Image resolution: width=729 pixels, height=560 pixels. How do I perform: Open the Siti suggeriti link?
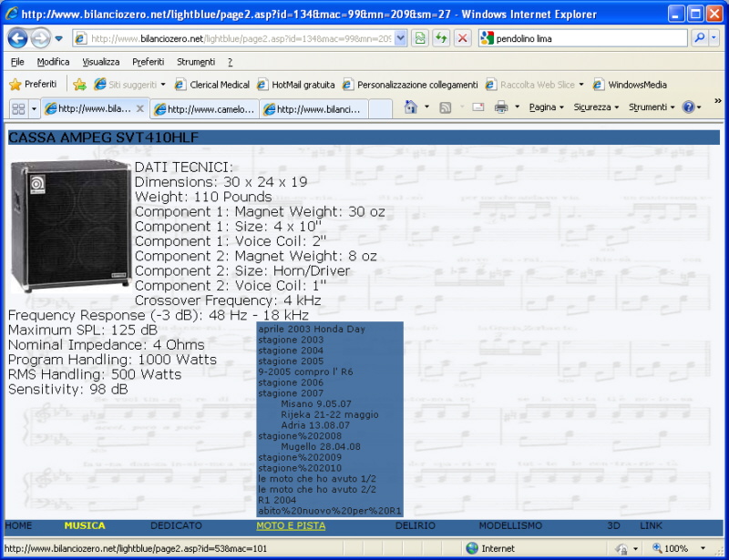[x=126, y=85]
